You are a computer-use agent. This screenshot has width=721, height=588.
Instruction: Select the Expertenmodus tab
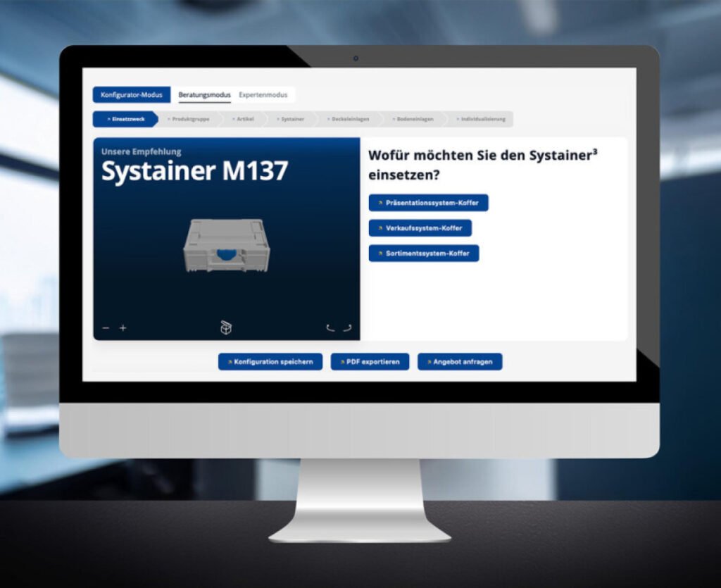tap(263, 94)
